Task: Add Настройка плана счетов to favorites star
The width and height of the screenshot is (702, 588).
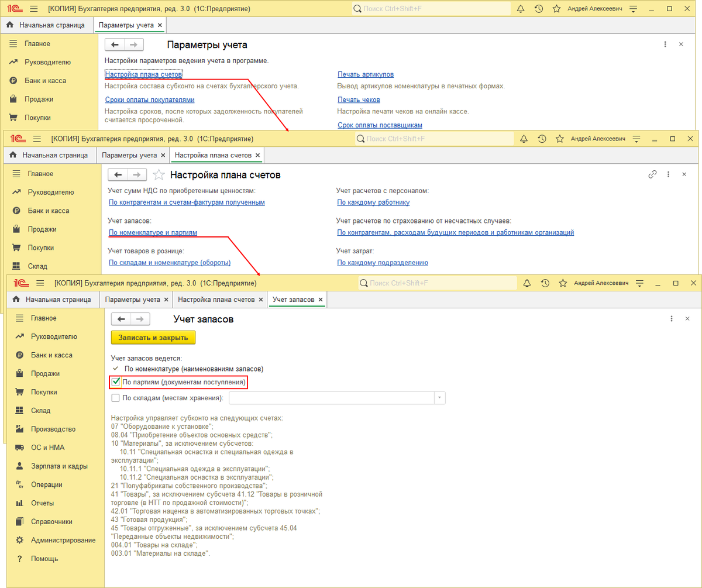Action: coord(158,174)
